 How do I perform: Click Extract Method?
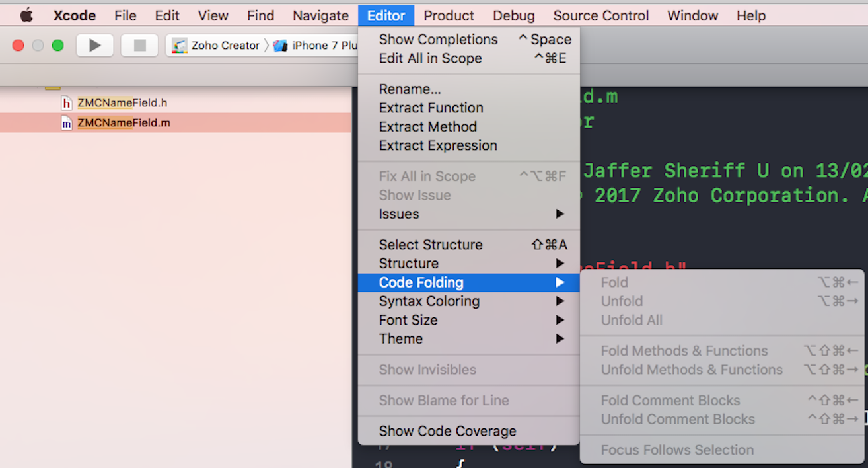click(x=427, y=127)
